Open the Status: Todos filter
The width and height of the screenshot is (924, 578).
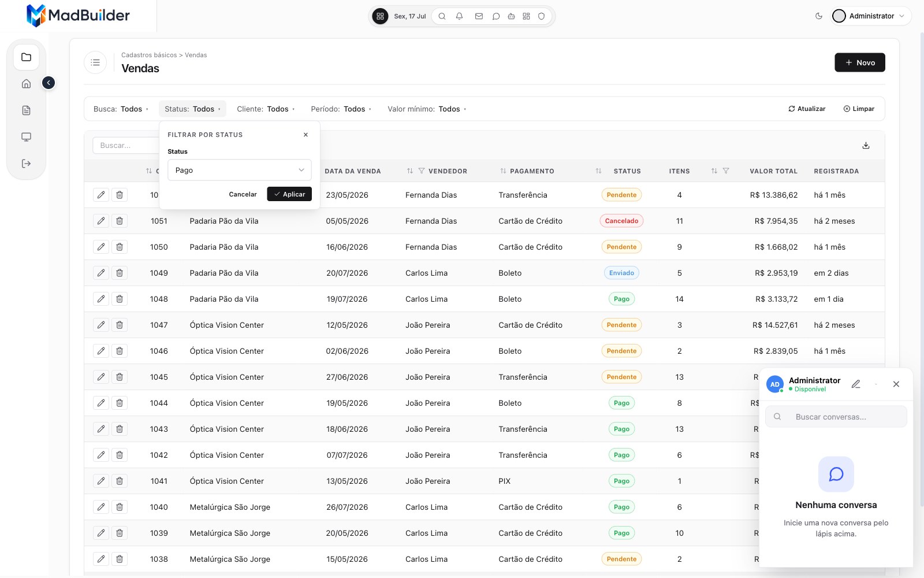pos(192,109)
